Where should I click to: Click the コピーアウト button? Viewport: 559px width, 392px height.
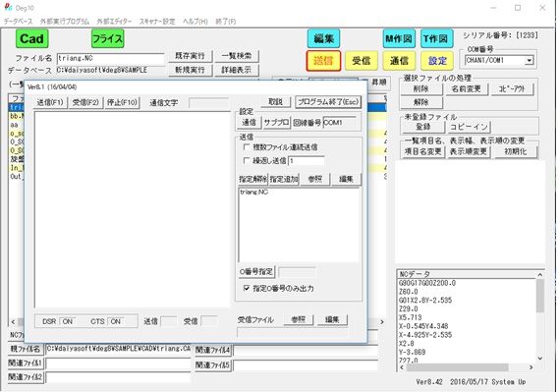[x=512, y=88]
